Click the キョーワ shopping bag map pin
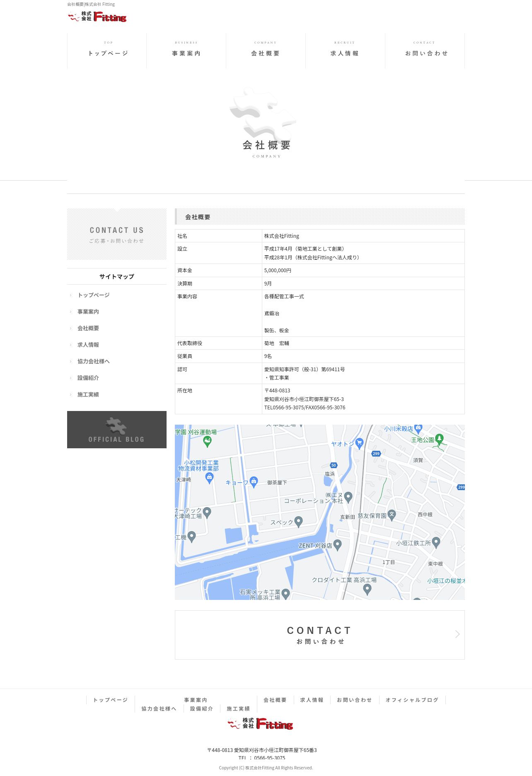The height and width of the screenshot is (776, 532). pyautogui.click(x=254, y=481)
